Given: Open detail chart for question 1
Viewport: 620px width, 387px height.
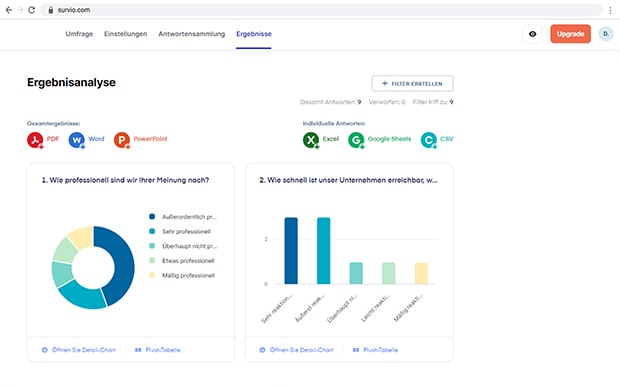Looking at the screenshot, I should 79,350.
